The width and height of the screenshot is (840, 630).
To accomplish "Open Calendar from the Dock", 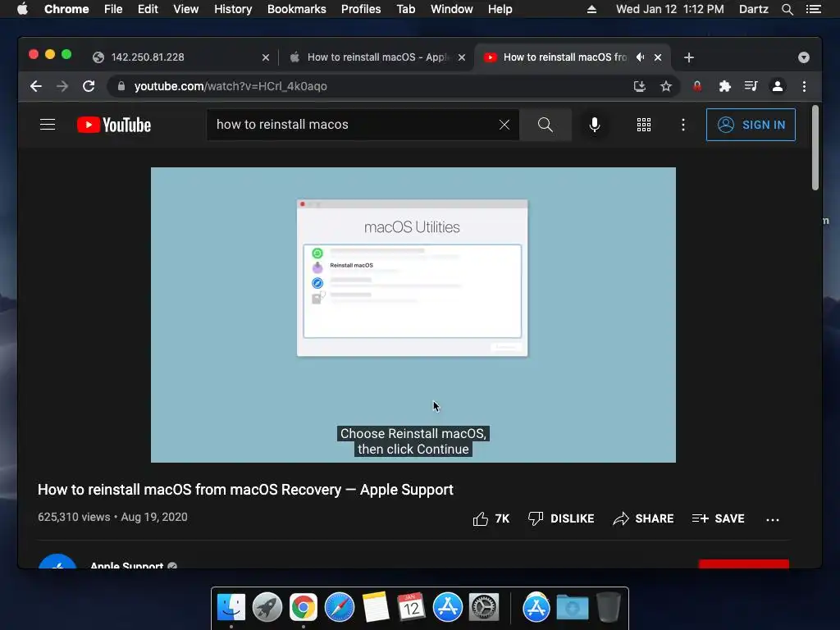I will pos(412,607).
